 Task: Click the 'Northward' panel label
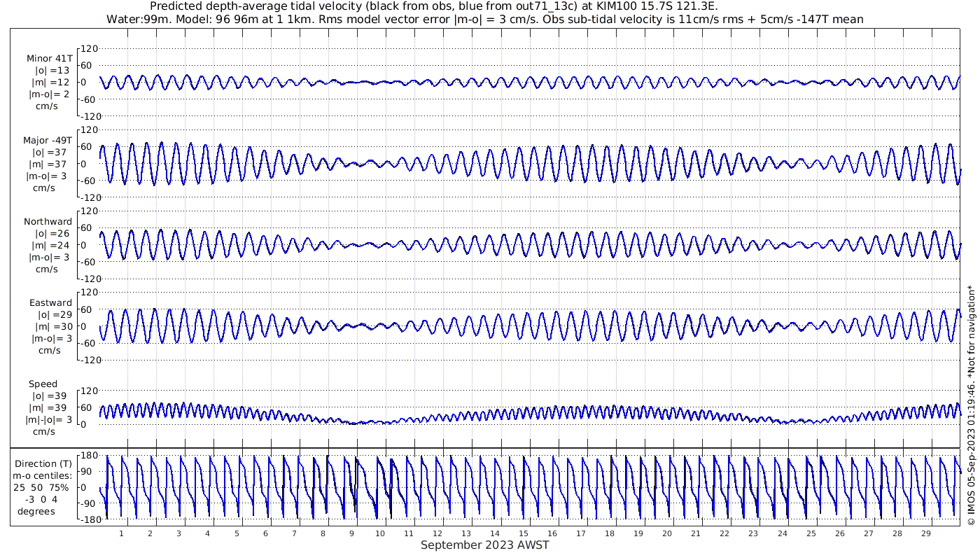click(x=48, y=221)
